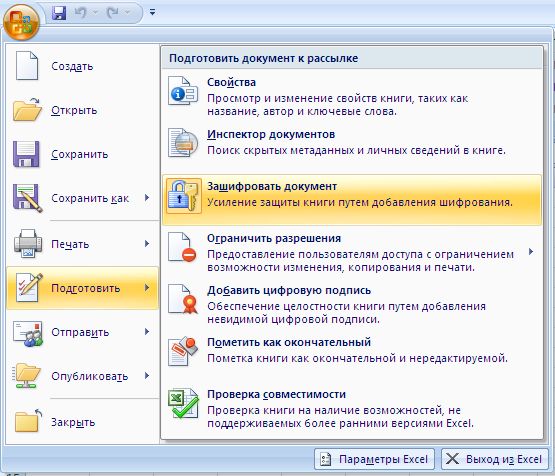Open Свойства title in the Prepare list

[x=231, y=82]
